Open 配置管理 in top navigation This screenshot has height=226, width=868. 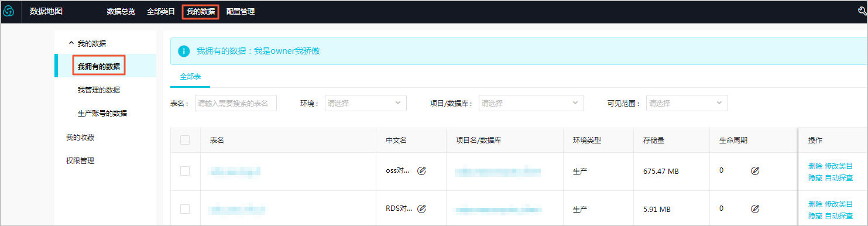pos(240,11)
